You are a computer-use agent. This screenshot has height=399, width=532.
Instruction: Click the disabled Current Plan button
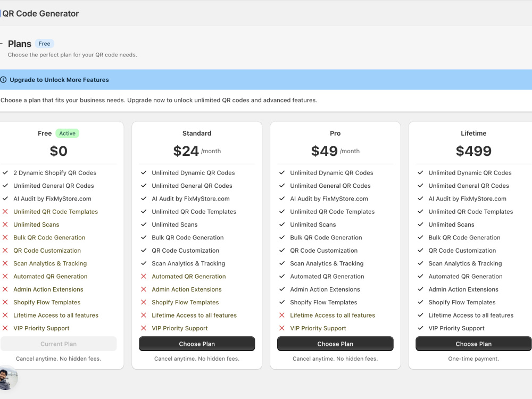click(59, 344)
